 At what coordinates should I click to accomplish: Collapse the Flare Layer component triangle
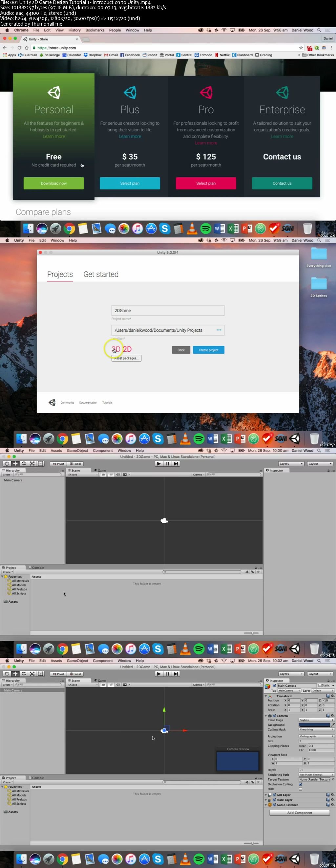pos(266,800)
